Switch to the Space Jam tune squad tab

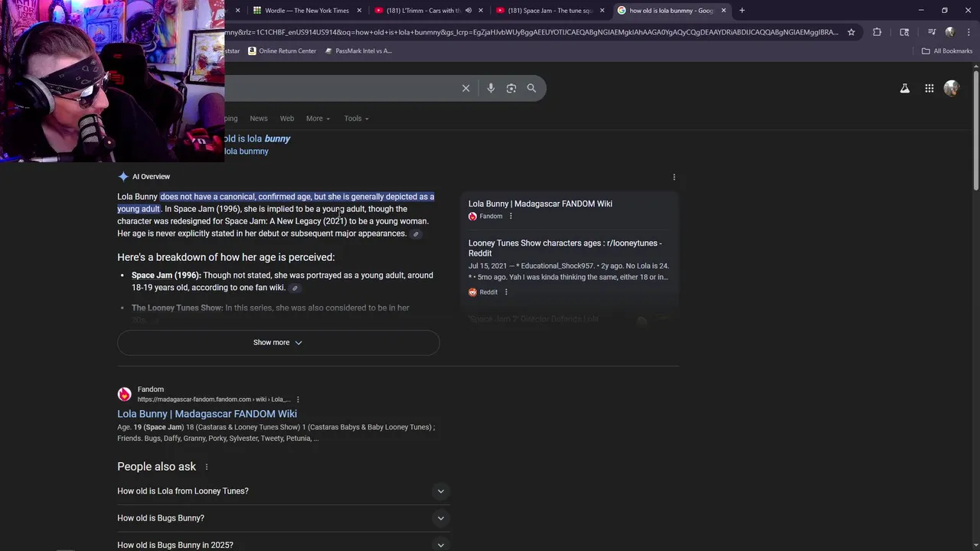tap(550, 10)
